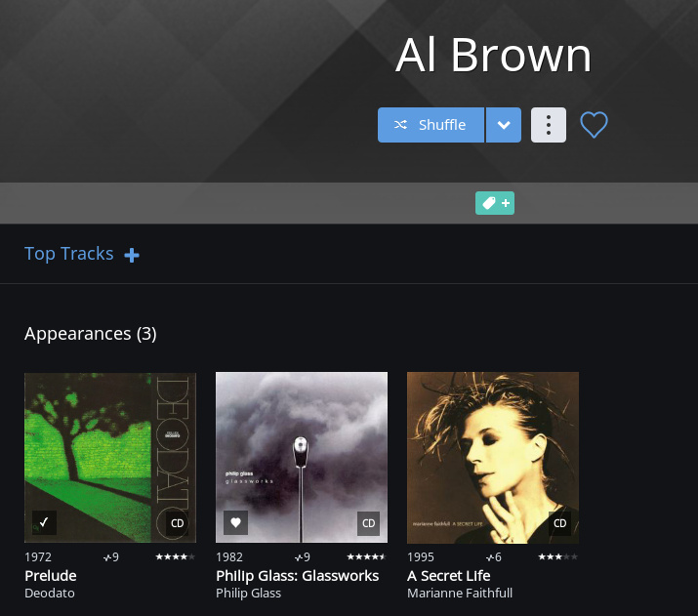Toggle the heart on the Glassworks cover
698x616 pixels.
pyautogui.click(x=235, y=522)
